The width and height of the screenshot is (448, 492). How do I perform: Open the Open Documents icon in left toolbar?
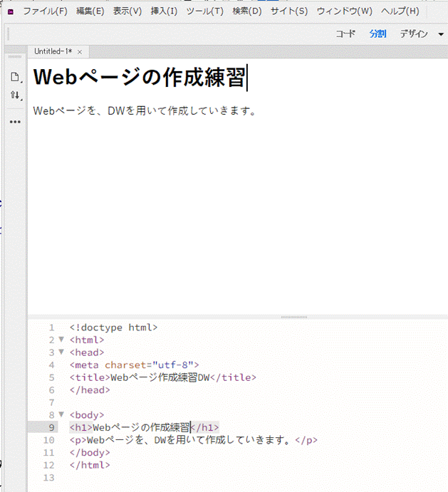(15, 77)
